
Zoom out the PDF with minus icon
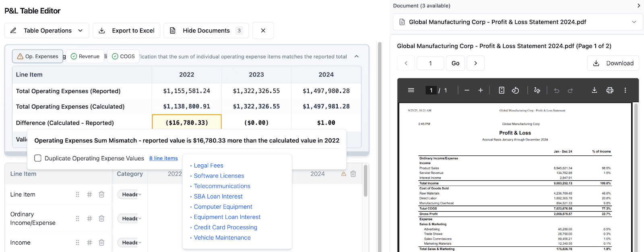pyautogui.click(x=467, y=91)
